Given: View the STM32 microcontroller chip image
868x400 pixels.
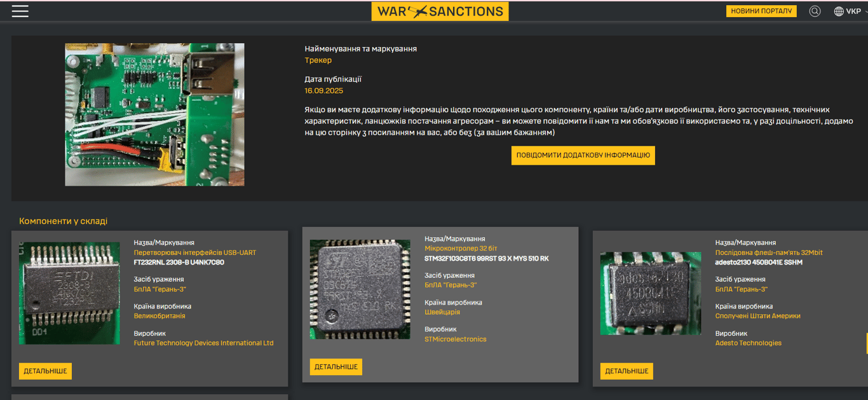Looking at the screenshot, I should point(360,289).
